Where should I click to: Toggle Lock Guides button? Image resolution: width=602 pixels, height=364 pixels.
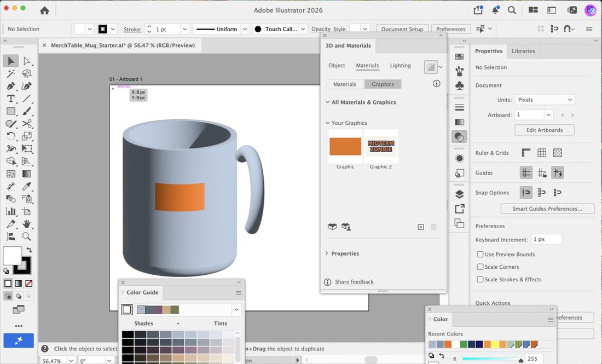click(x=542, y=173)
